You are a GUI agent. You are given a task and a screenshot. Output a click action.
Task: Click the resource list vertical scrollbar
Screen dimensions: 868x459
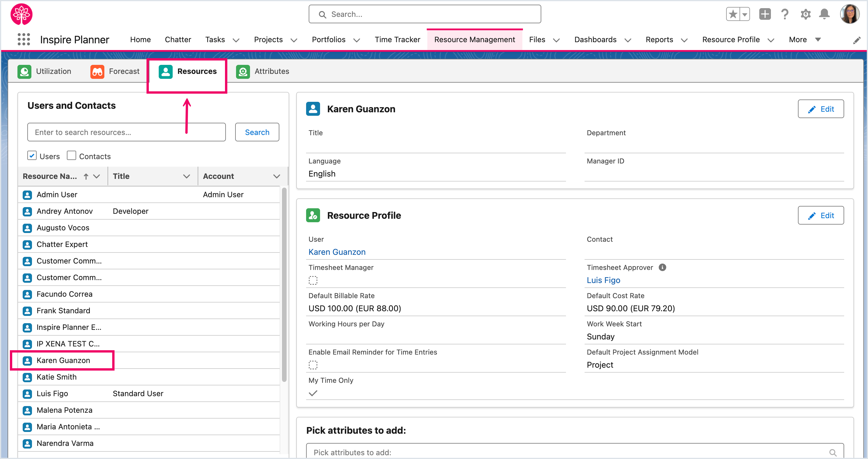click(x=284, y=285)
